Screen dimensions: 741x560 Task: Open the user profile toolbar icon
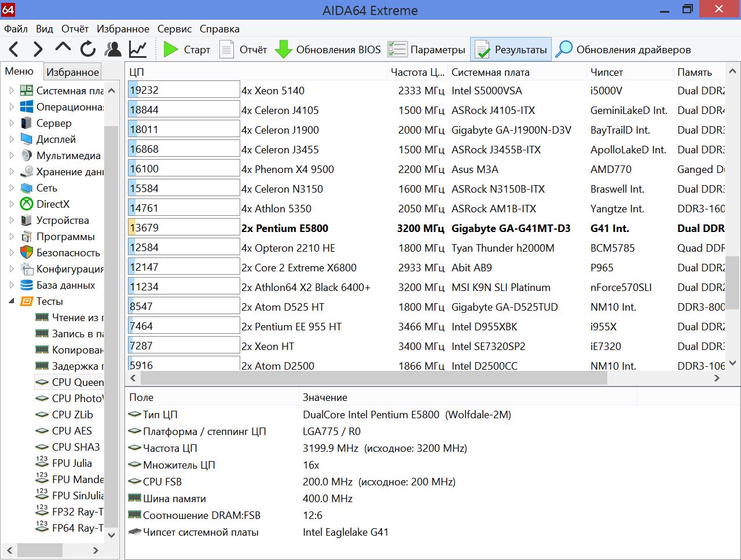113,49
